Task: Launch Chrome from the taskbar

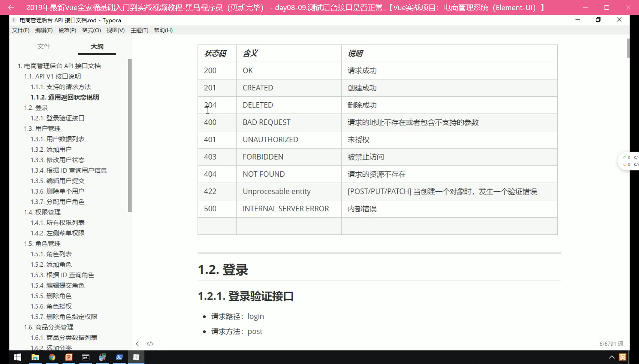Action: point(52,357)
